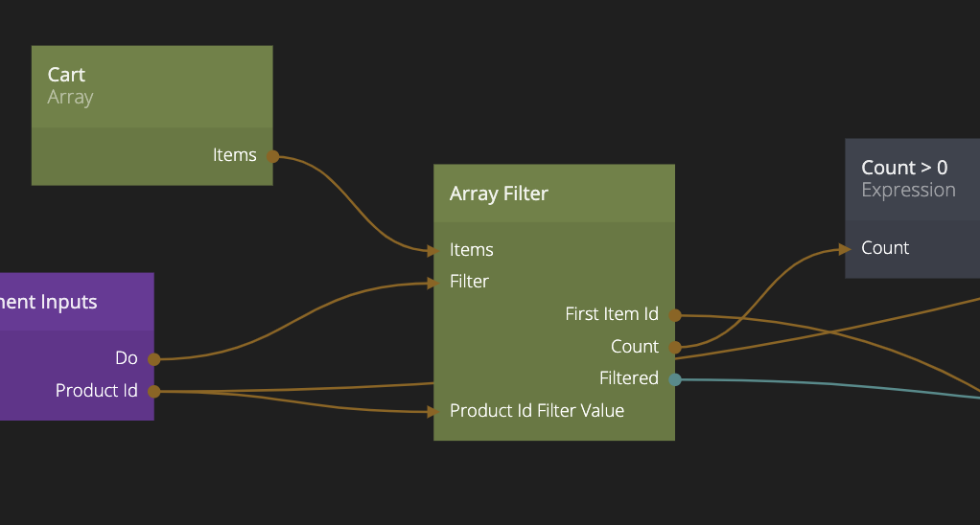
Task: Click the Count input arrow on Expression node
Action: [844, 248]
